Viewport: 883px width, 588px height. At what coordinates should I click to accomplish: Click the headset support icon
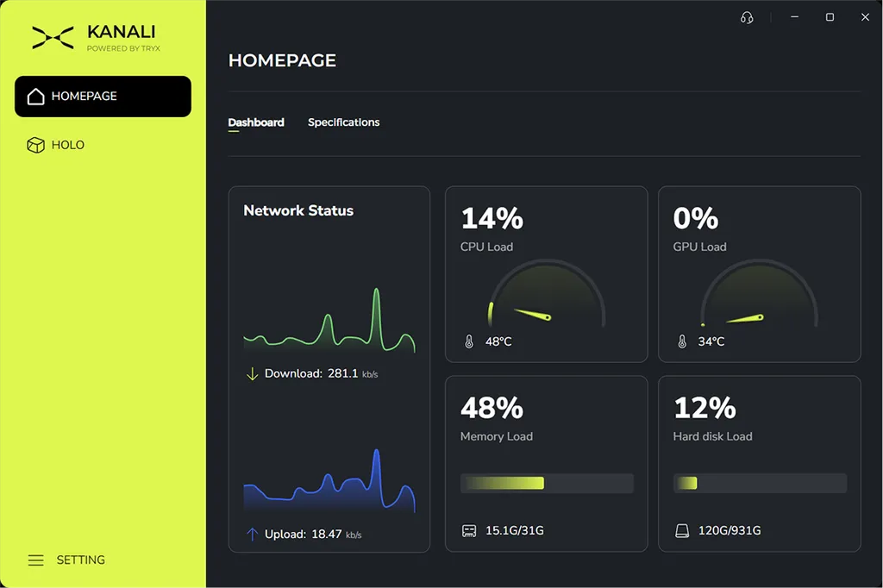pos(747,17)
